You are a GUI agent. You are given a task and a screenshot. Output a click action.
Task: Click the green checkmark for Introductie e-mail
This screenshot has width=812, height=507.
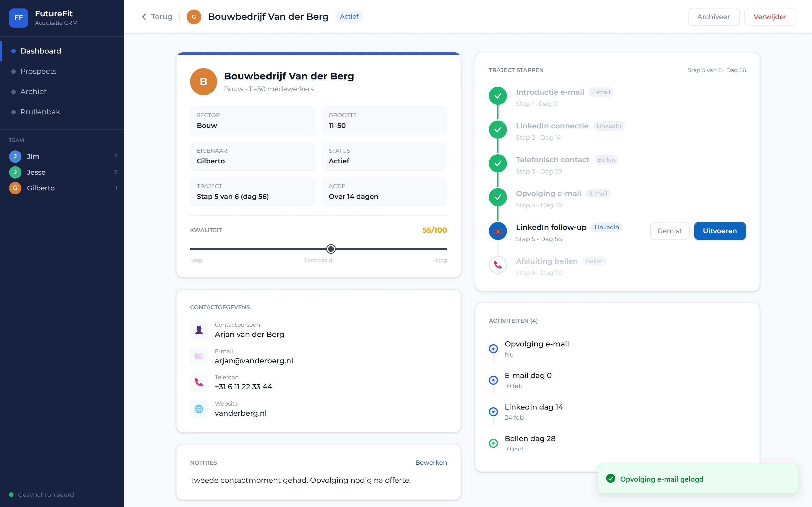click(498, 96)
